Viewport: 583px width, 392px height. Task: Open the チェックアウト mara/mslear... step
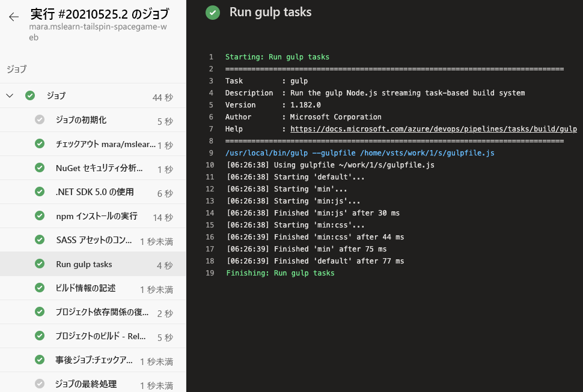pos(93,144)
